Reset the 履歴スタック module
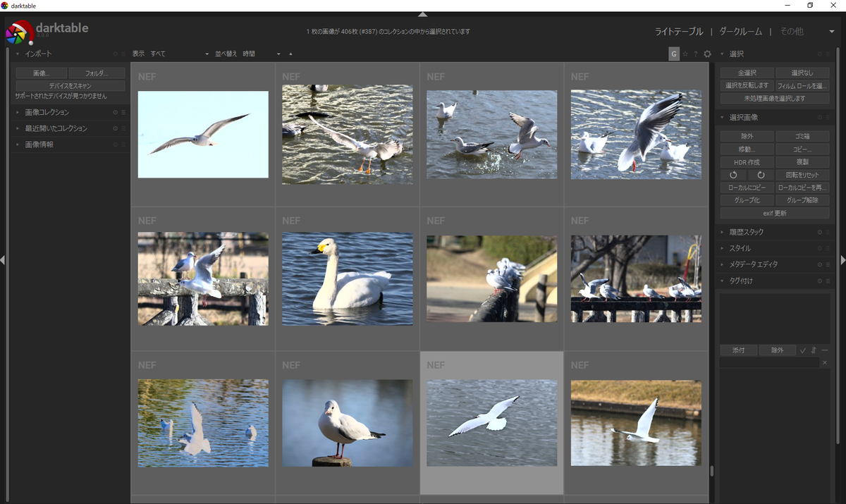This screenshot has height=504, width=846. (820, 232)
